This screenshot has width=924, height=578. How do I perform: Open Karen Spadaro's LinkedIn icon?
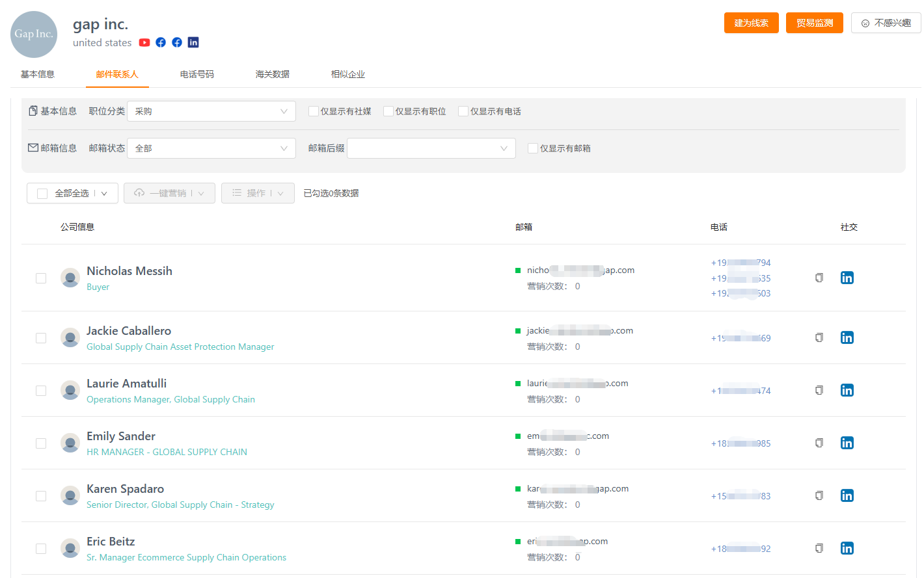pyautogui.click(x=847, y=495)
